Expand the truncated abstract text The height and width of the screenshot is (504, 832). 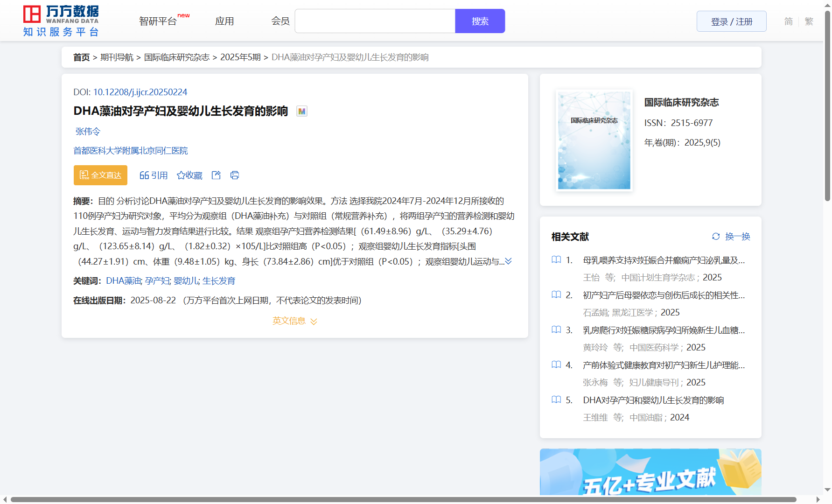(x=509, y=261)
